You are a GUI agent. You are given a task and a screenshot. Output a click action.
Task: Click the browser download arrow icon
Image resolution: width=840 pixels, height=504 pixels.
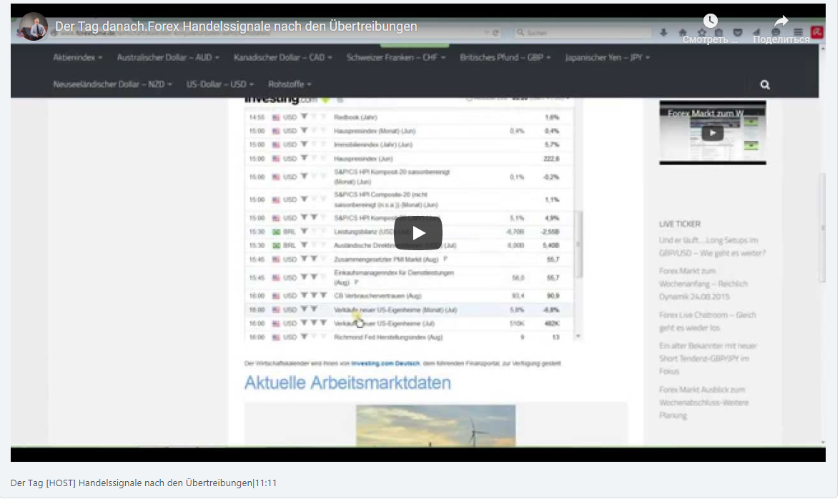(x=663, y=33)
